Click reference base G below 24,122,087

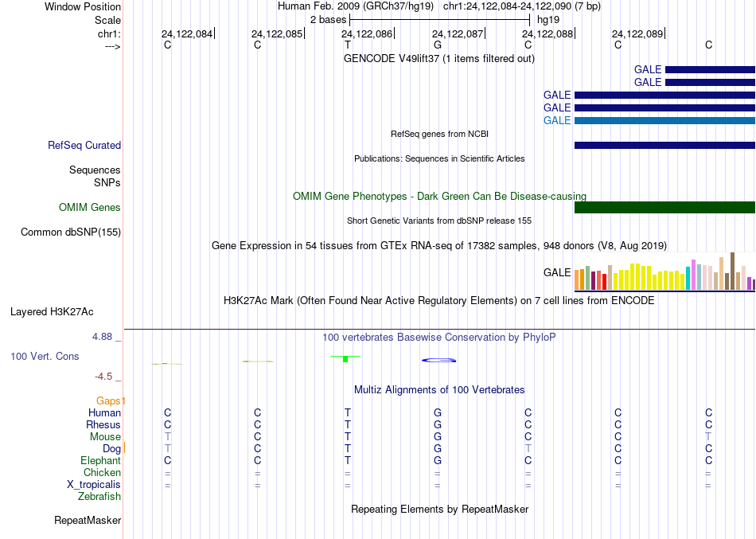pyautogui.click(x=438, y=45)
